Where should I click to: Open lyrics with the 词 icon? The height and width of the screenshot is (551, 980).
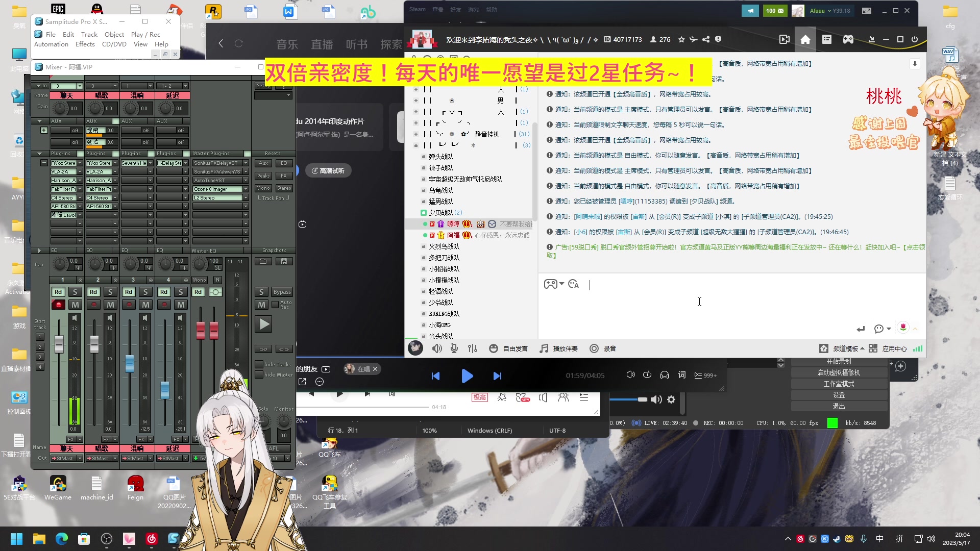(682, 375)
